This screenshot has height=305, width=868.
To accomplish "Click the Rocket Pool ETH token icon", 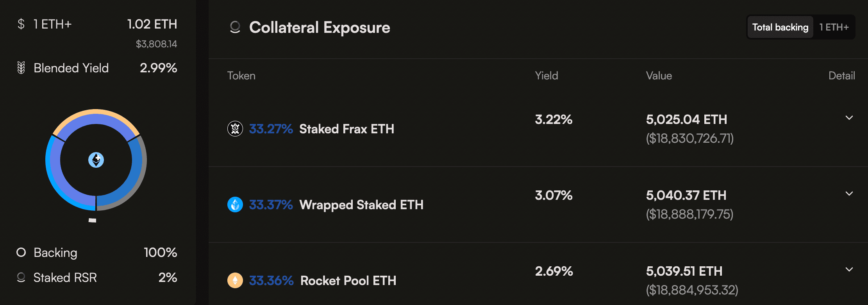I will [x=235, y=280].
